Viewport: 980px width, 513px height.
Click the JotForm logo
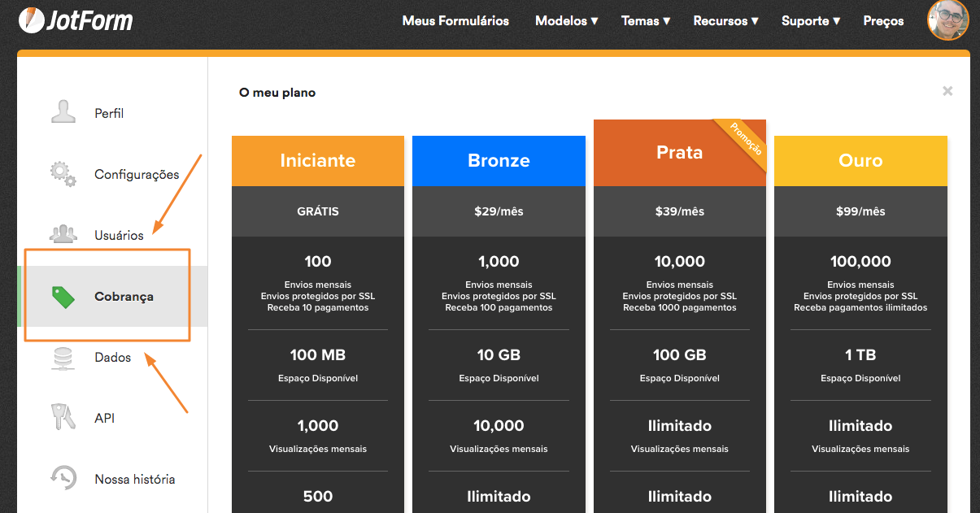(76, 20)
